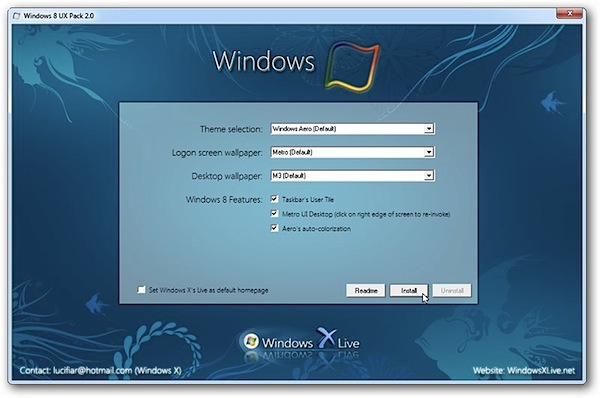Open the Readme file button
Viewport: 600px width, 398px height.
pos(365,290)
